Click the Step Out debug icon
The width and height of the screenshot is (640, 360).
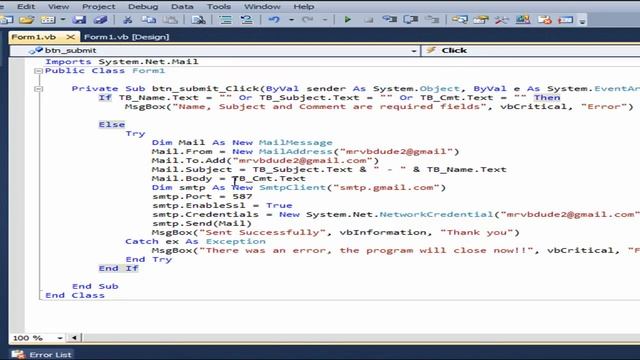[432, 20]
